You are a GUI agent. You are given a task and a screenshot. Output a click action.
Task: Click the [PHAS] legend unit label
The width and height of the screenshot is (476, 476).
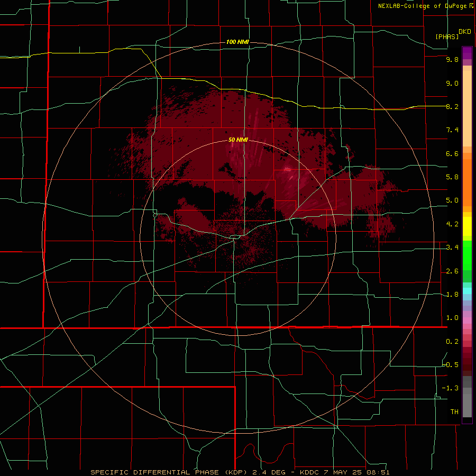click(x=447, y=36)
